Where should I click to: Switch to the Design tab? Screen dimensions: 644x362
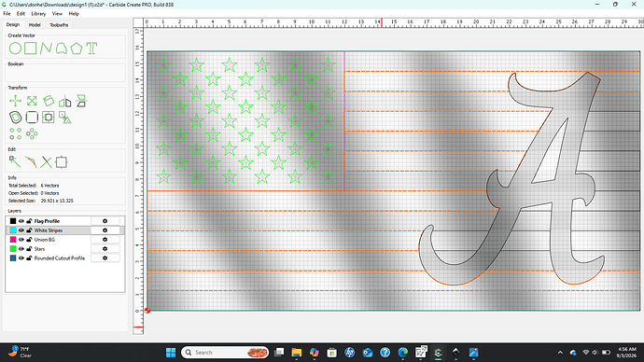13,24
